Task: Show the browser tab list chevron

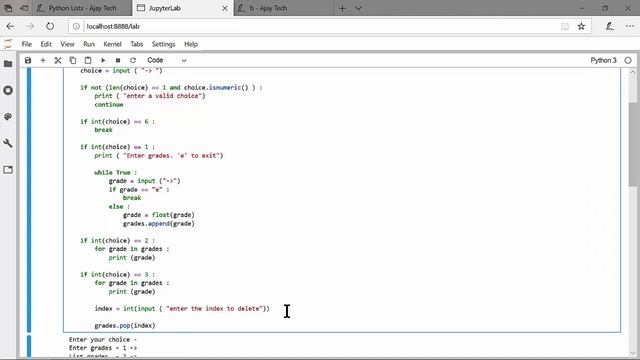Action: tap(358, 8)
